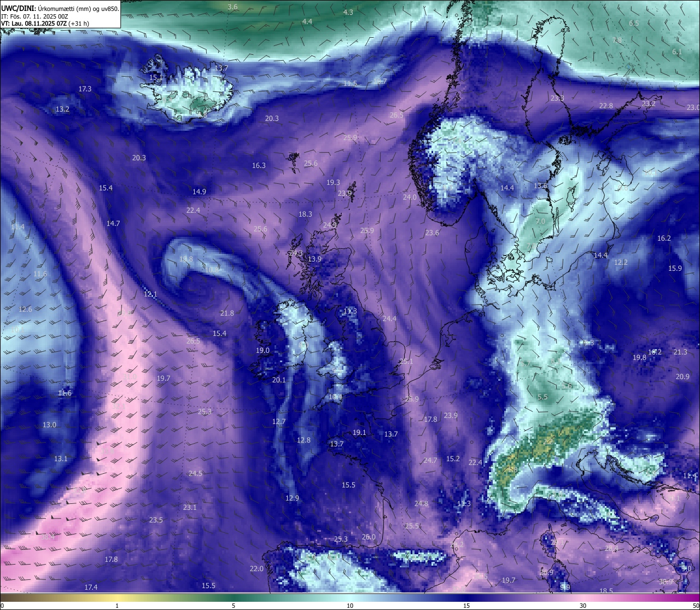Viewport: 700px width, 610px height.
Task: Select the 18.5 value at bottom right
Action: (x=606, y=591)
